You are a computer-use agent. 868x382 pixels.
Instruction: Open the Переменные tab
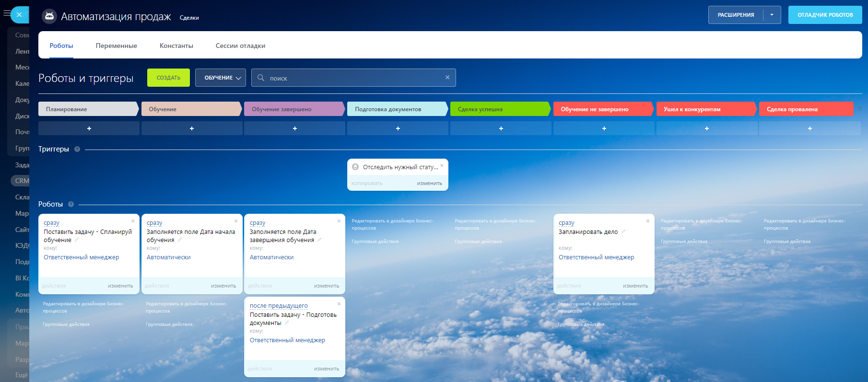point(117,46)
